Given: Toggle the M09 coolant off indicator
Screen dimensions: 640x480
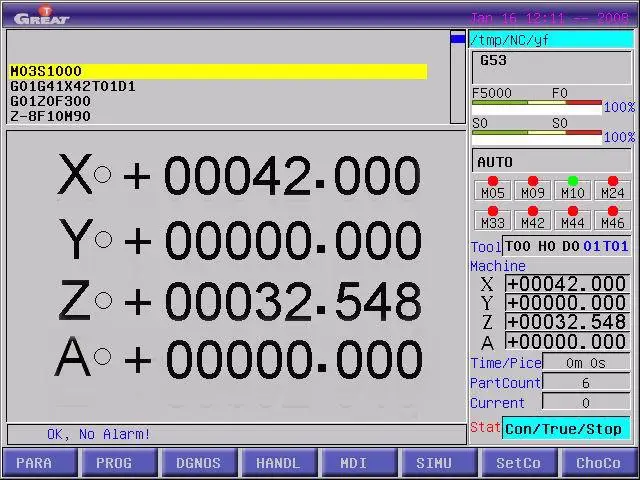Looking at the screenshot, I should (x=533, y=189).
